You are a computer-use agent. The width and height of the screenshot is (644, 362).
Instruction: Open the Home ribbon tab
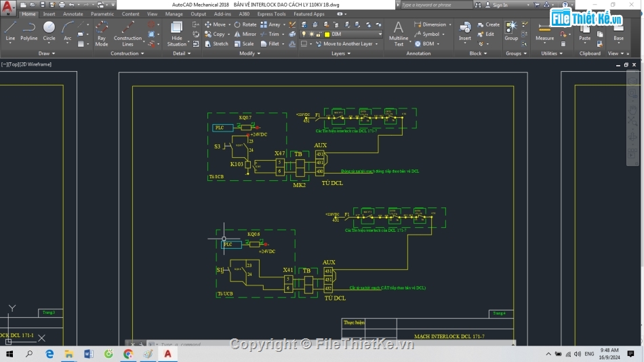tap(28, 14)
